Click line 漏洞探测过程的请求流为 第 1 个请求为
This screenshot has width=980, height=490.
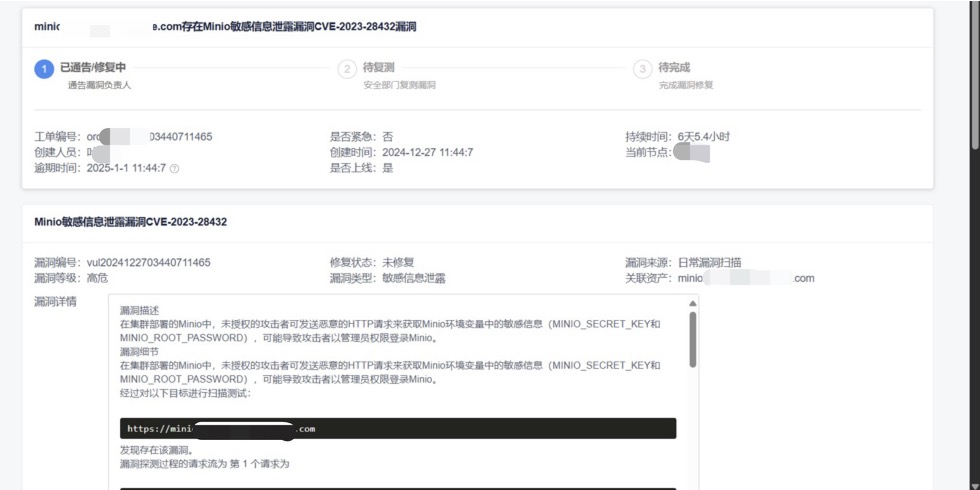coord(204,464)
